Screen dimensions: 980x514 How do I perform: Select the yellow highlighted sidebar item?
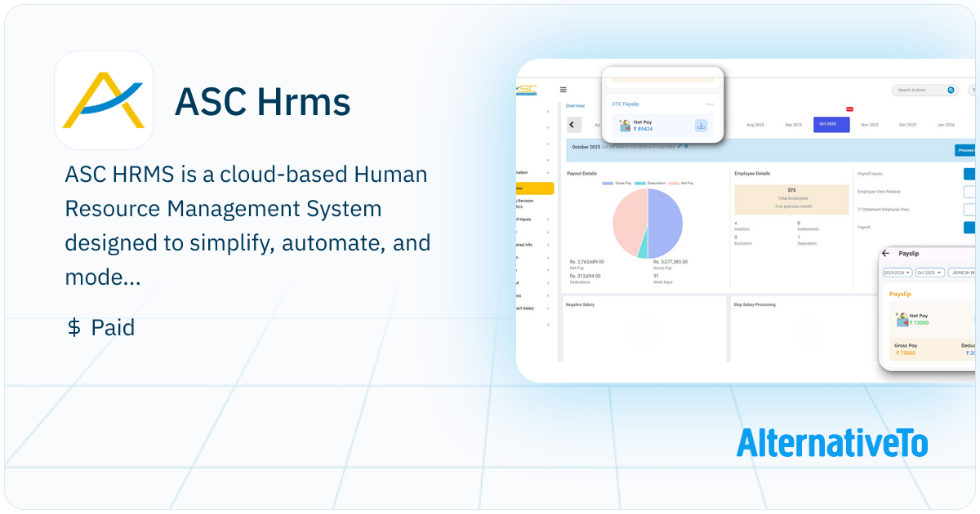coord(535,188)
